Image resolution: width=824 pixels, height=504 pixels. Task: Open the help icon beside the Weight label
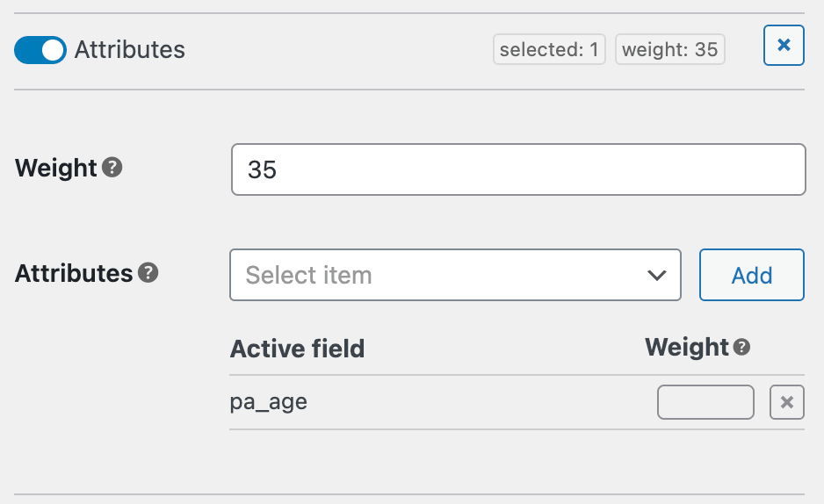pyautogui.click(x=112, y=167)
